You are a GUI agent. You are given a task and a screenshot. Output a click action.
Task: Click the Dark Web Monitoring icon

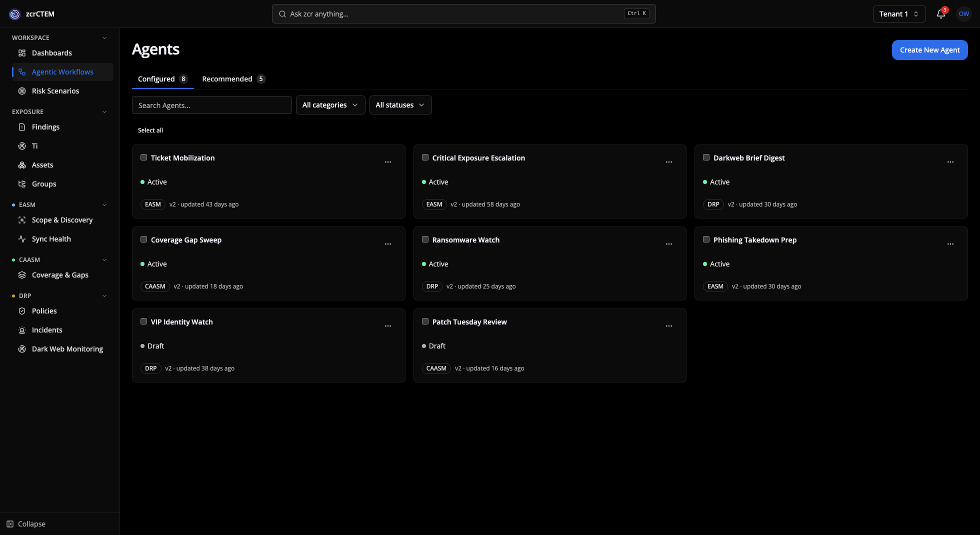coord(22,349)
